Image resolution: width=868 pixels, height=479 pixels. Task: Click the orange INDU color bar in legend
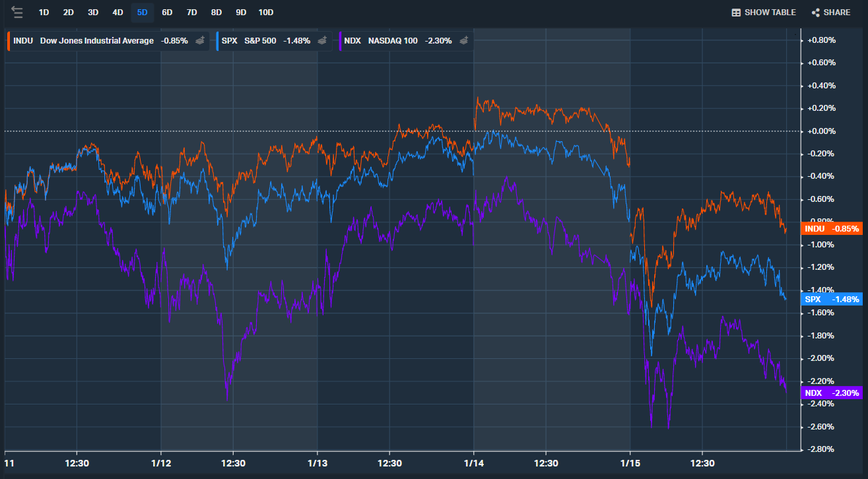[x=9, y=41]
